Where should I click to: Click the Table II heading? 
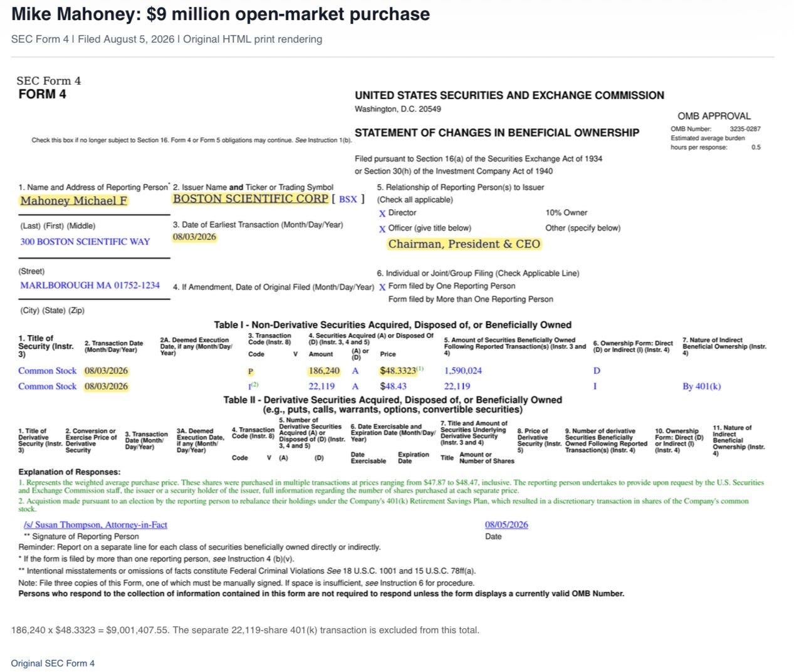393,405
